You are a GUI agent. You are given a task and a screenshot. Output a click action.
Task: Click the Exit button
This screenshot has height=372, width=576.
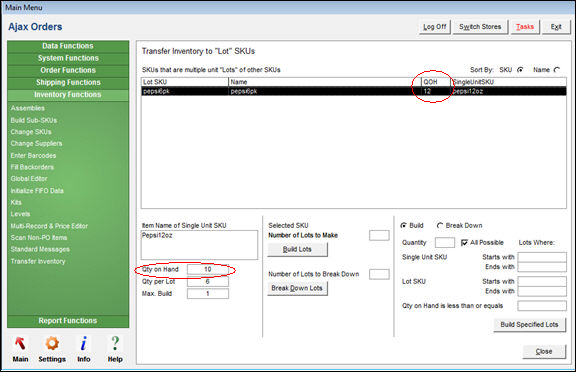[556, 27]
